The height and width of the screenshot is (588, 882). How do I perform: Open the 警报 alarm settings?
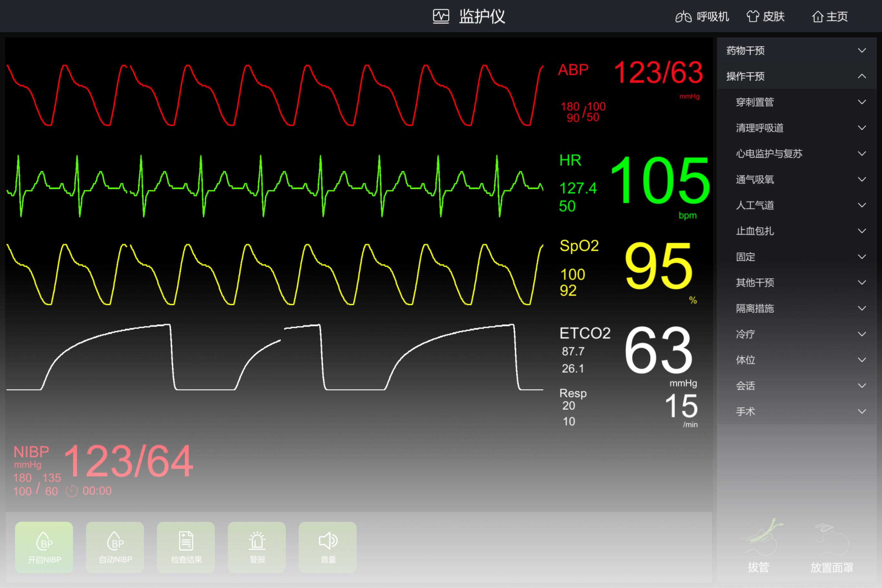[x=257, y=547]
